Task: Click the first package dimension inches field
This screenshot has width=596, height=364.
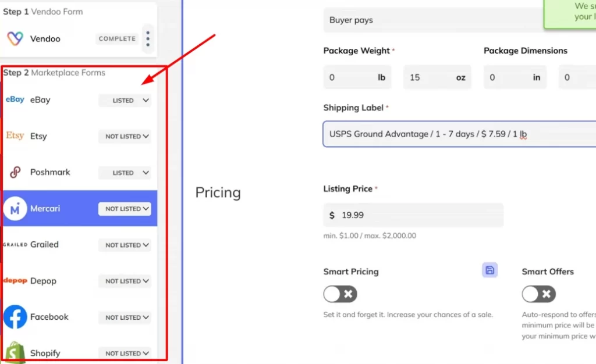Action: click(515, 77)
